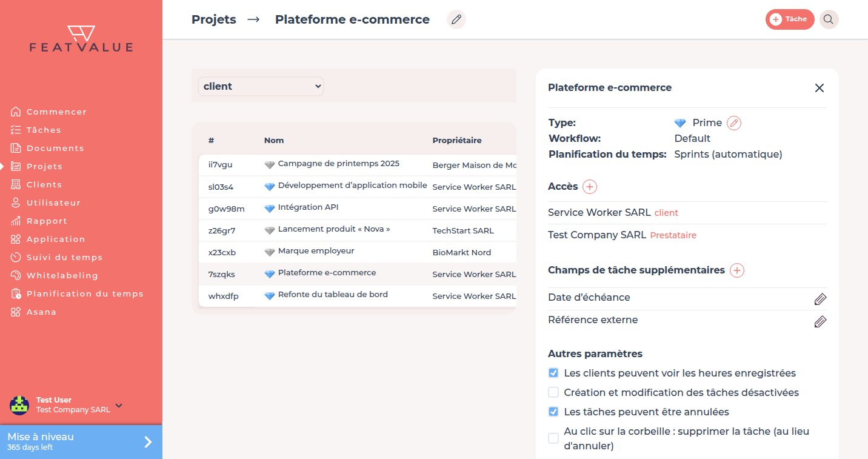868x459 pixels.
Task: Click the FeatValue logo
Action: click(81, 38)
